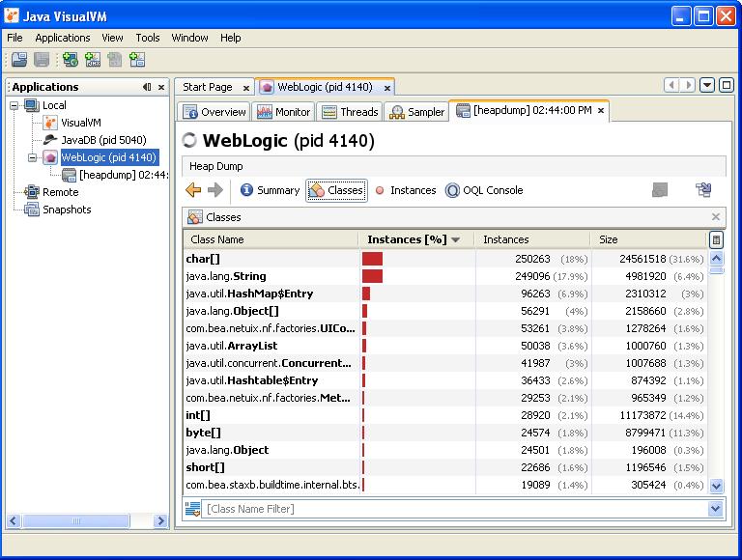Toggle the Instances view button

click(x=405, y=190)
